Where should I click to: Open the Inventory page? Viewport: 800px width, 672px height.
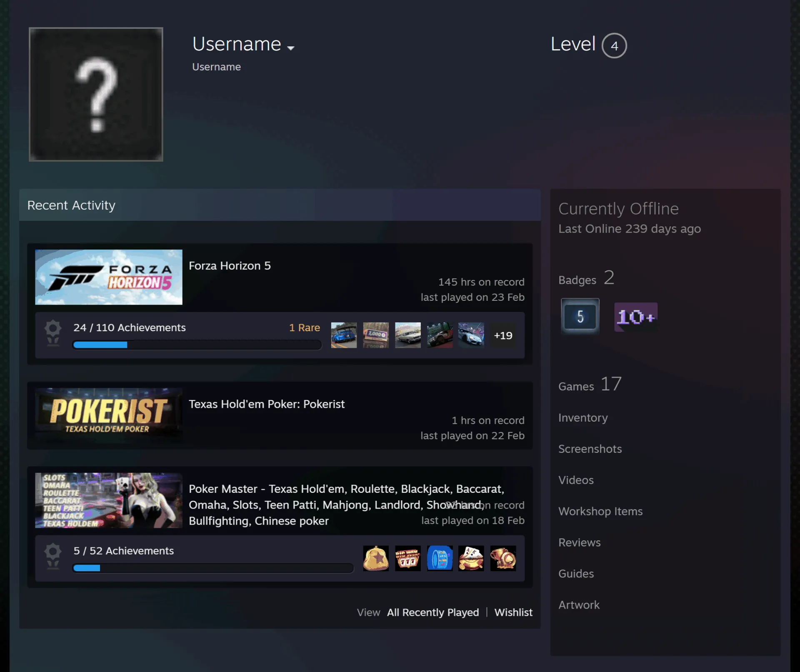(583, 417)
